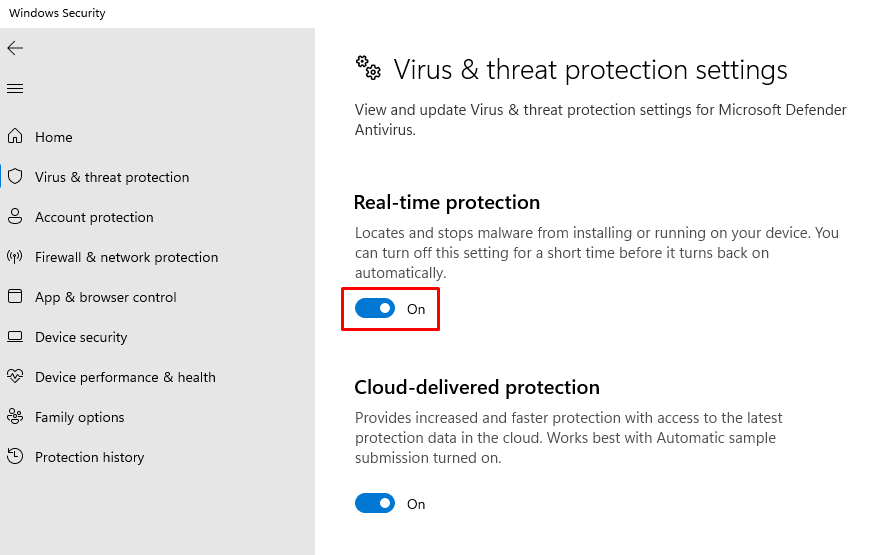This screenshot has width=872, height=555.
Task: Open the Home menu item
Action: 54,137
